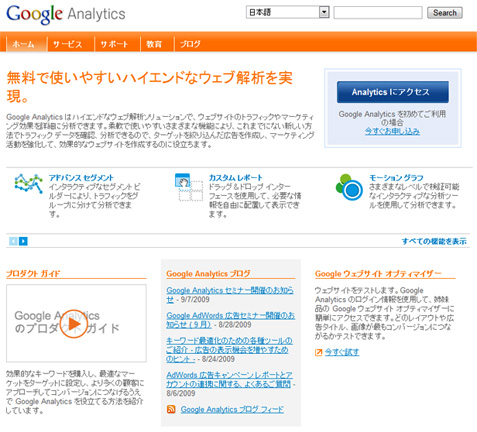Viewport: 477px width, 432px height.
Task: Open the サービス tab
Action: [67, 44]
